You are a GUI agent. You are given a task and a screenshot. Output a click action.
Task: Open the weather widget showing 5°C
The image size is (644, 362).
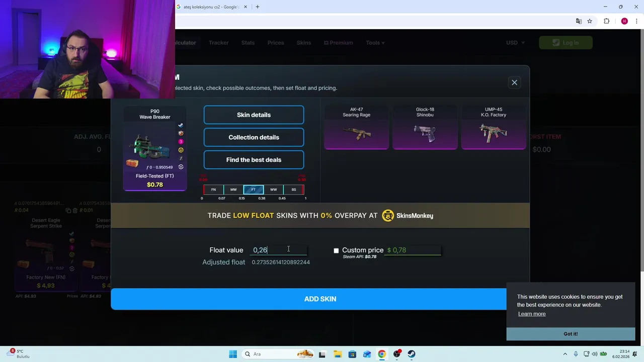tap(18, 354)
